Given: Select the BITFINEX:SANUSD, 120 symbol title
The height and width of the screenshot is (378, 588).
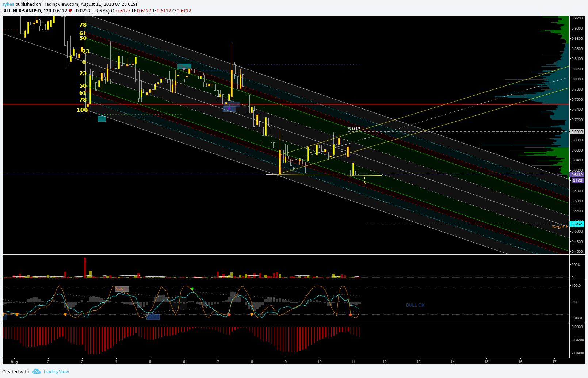Looking at the screenshot, I should pyautogui.click(x=27, y=11).
